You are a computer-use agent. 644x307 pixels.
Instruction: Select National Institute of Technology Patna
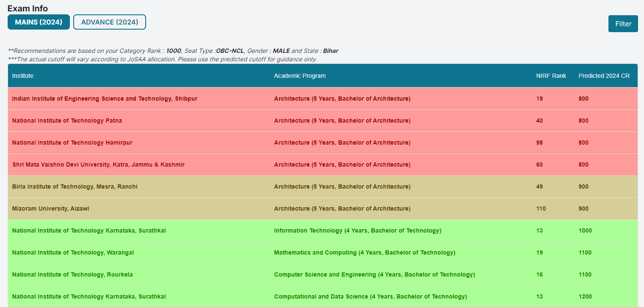67,121
